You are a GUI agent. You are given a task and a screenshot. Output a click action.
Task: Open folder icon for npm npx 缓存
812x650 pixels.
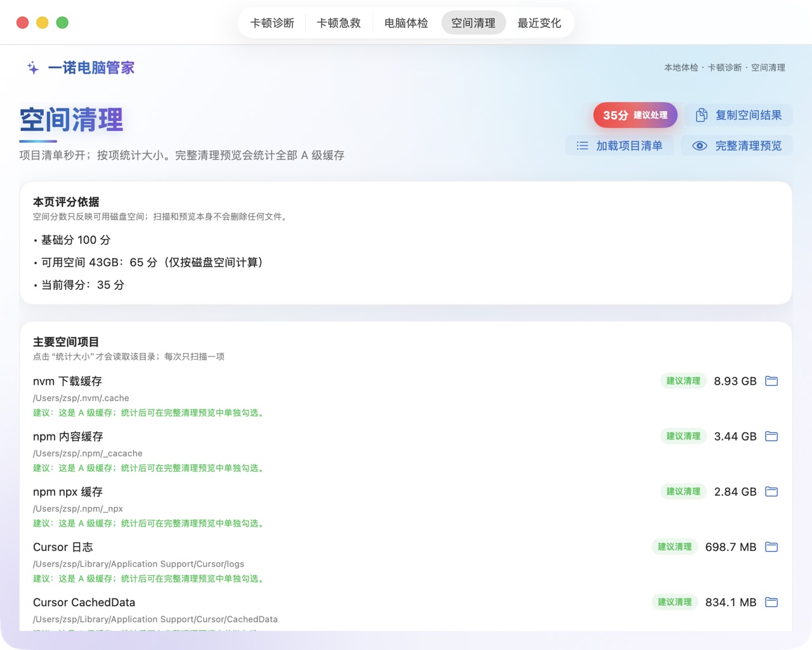click(771, 491)
